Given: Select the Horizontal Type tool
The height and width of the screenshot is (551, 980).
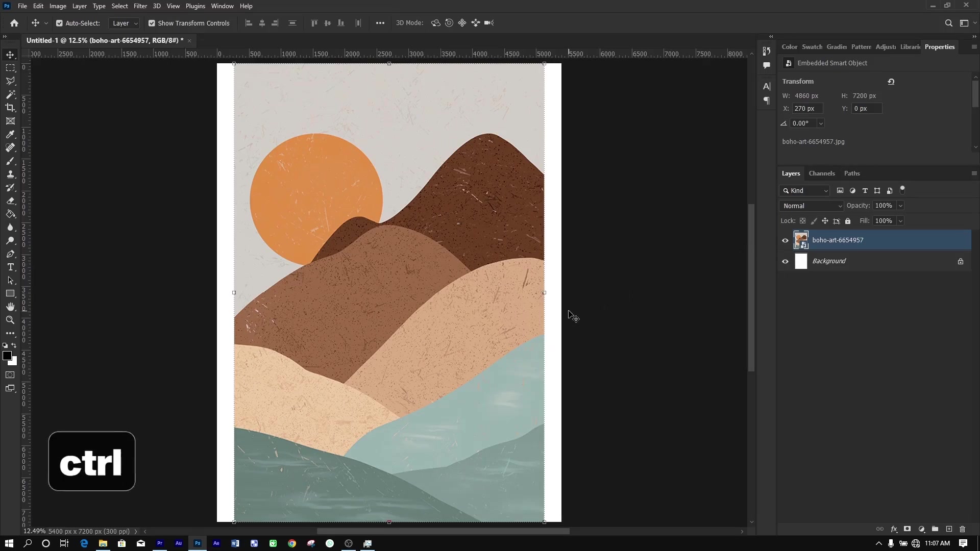Looking at the screenshot, I should (10, 267).
